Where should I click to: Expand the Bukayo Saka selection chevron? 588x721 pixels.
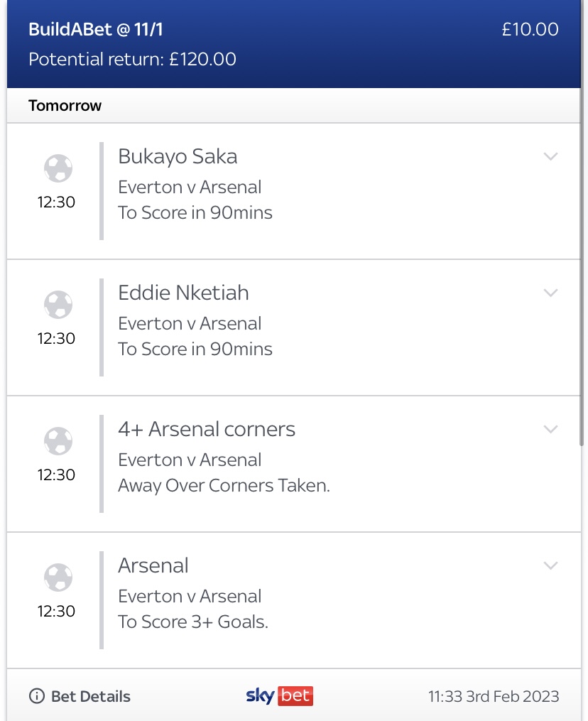550,156
